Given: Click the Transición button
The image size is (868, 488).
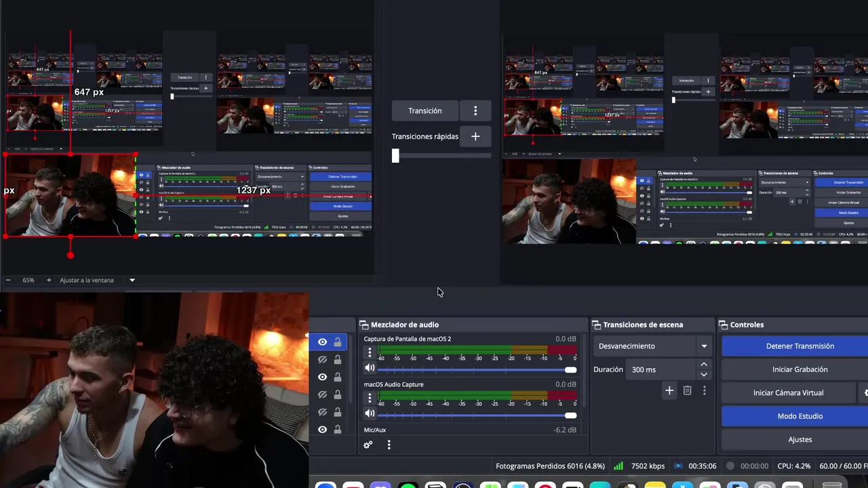Looking at the screenshot, I should [425, 110].
